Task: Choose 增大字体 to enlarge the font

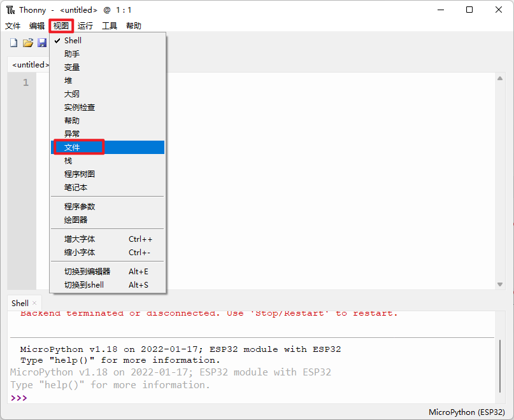Action: pos(78,239)
